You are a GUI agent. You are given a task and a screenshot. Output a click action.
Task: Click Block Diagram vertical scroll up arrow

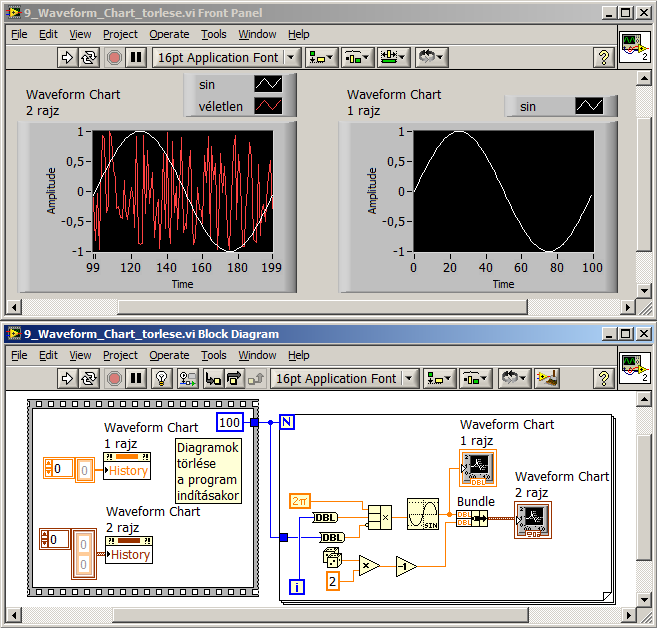pyautogui.click(x=644, y=399)
